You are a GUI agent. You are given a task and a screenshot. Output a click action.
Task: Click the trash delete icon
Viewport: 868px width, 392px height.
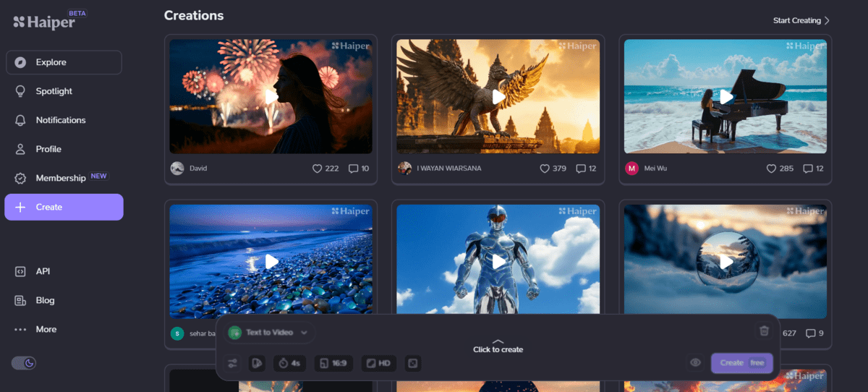pyautogui.click(x=764, y=331)
